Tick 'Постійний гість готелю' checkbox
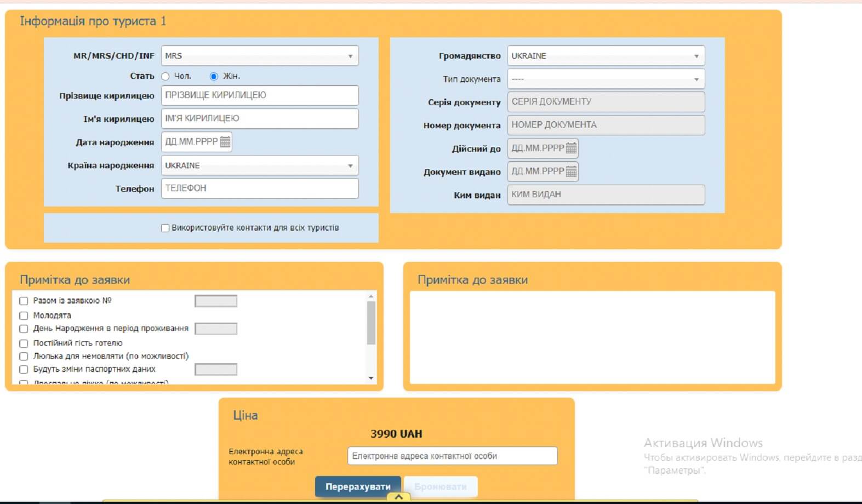The height and width of the screenshot is (504, 862). pyautogui.click(x=24, y=343)
